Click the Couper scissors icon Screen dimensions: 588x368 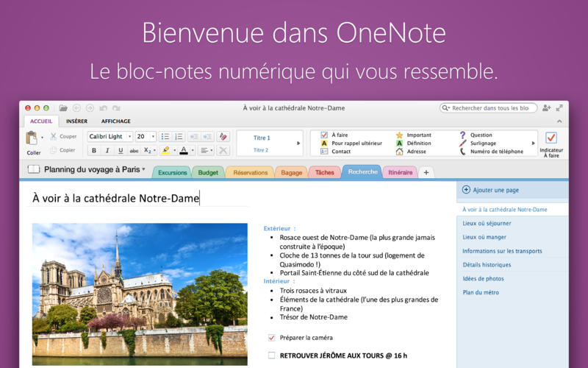pyautogui.click(x=54, y=136)
